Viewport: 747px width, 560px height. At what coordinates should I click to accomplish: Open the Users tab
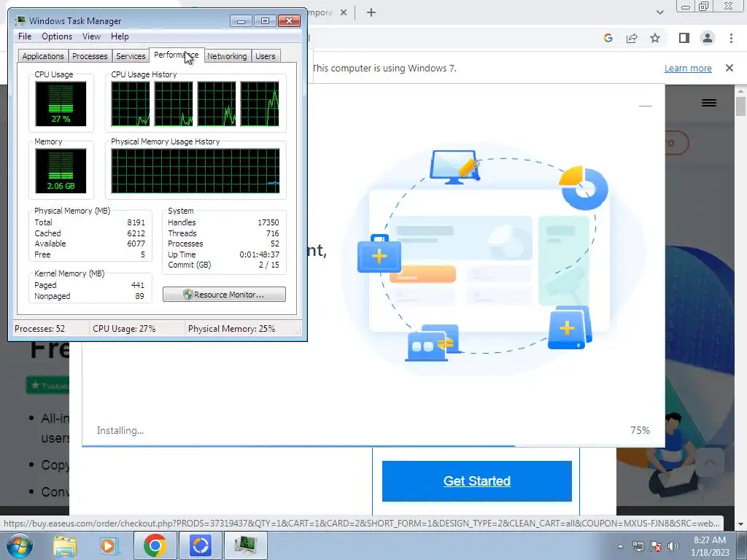pyautogui.click(x=266, y=56)
